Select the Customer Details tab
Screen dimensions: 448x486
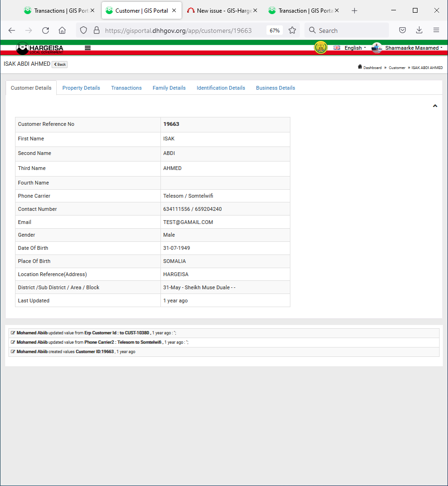tap(31, 88)
